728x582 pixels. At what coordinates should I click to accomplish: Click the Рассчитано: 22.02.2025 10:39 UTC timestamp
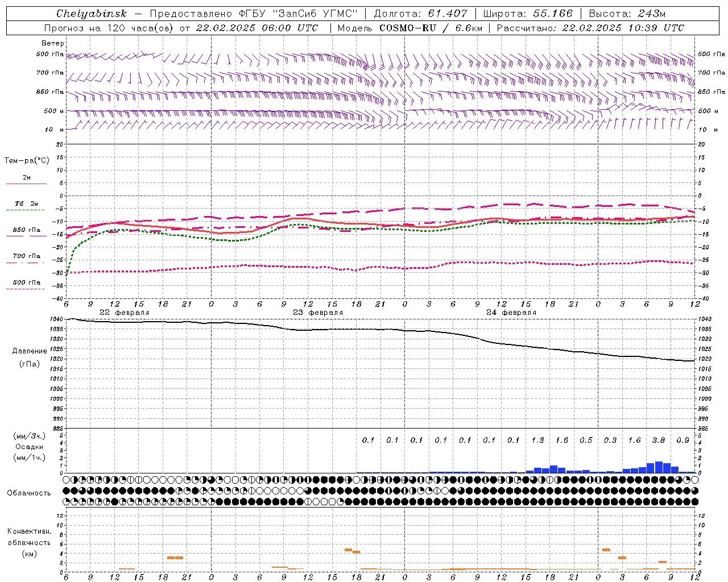coord(590,28)
